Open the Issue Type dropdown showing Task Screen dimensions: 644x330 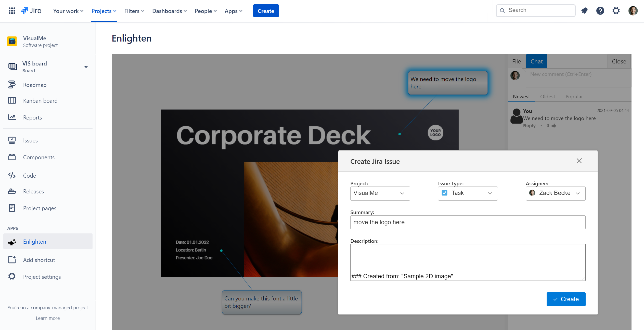click(468, 193)
